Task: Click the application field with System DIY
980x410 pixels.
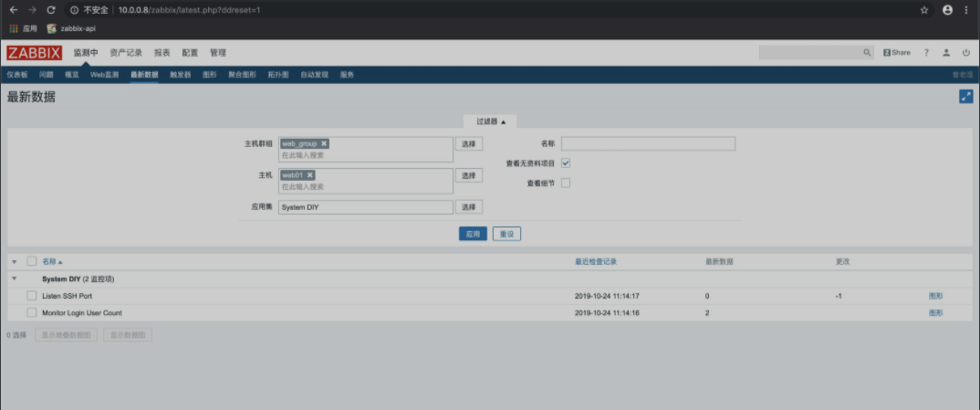Action: point(366,207)
